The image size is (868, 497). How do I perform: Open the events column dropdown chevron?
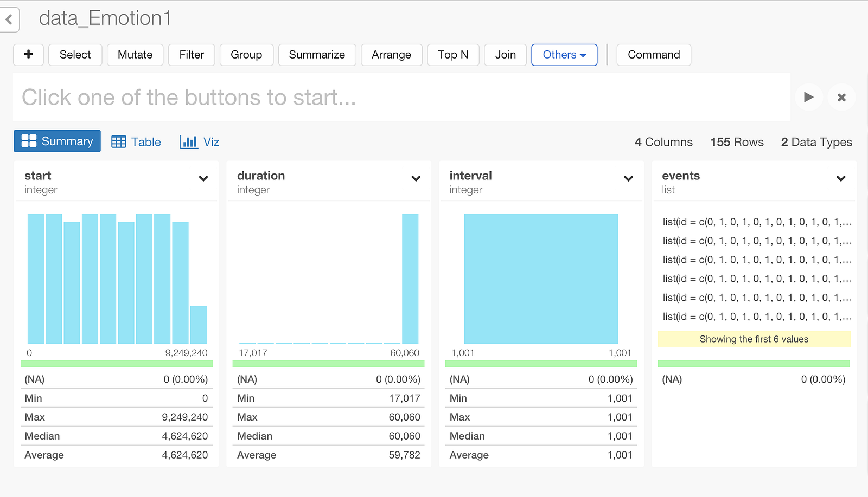click(841, 178)
